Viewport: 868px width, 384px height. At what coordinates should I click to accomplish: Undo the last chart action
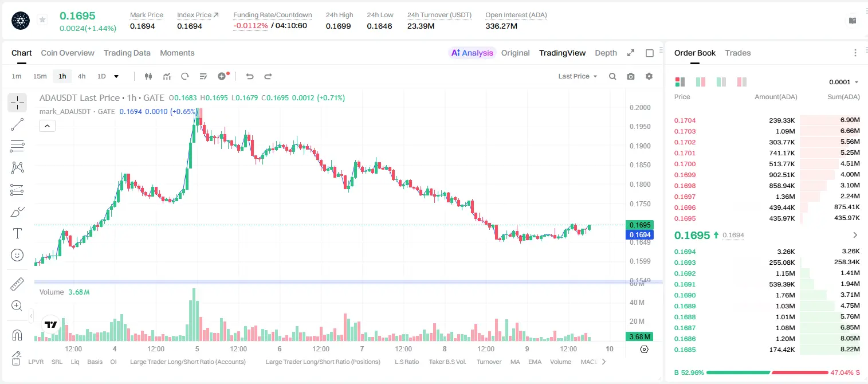pos(250,76)
